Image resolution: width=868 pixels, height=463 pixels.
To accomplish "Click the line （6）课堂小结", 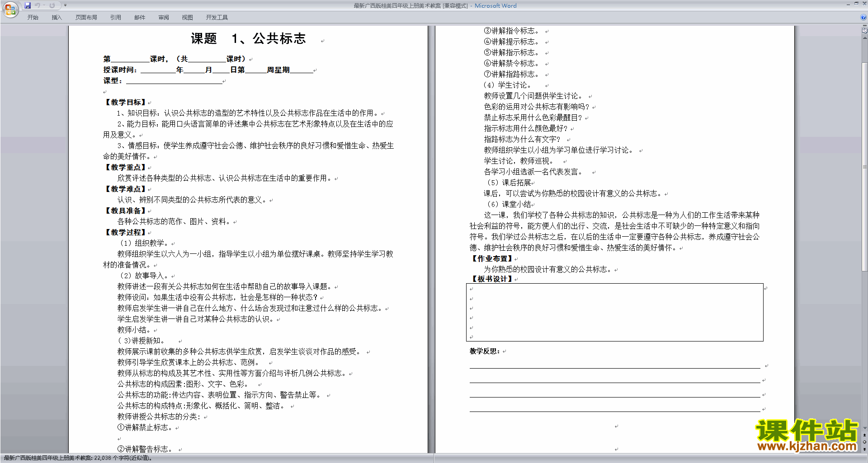I will coord(508,205).
